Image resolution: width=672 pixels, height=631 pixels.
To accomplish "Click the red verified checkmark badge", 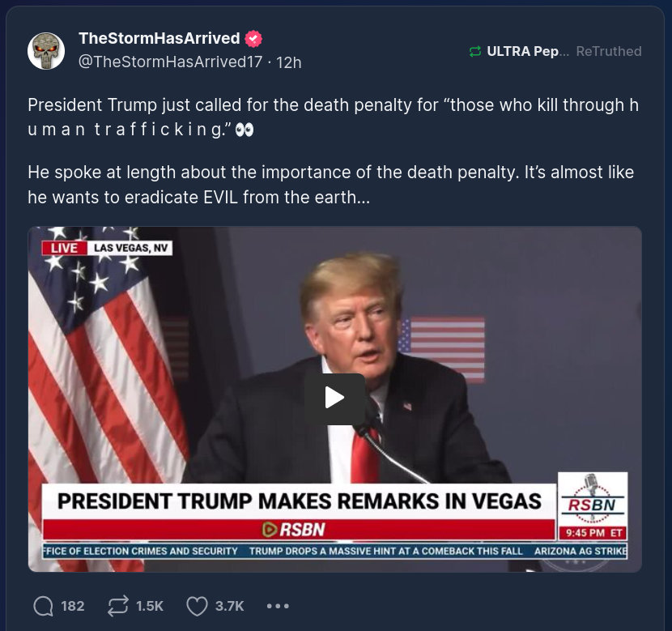I will click(x=253, y=39).
